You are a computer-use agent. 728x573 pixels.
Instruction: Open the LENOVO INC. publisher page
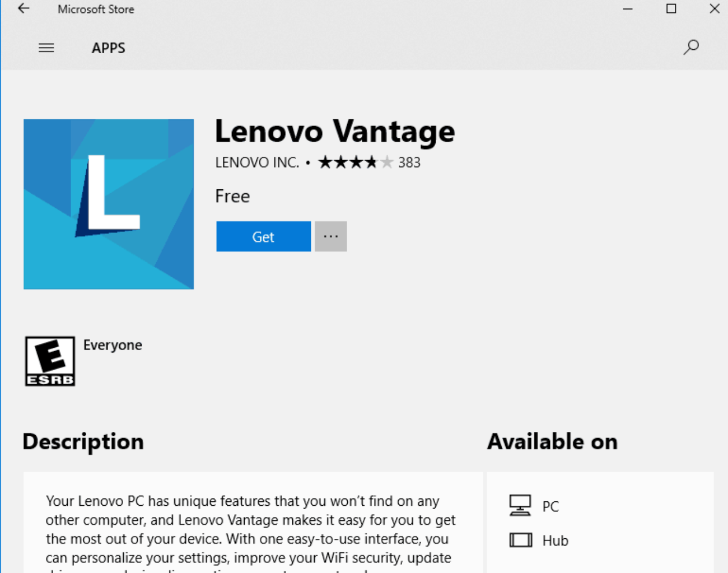(257, 162)
